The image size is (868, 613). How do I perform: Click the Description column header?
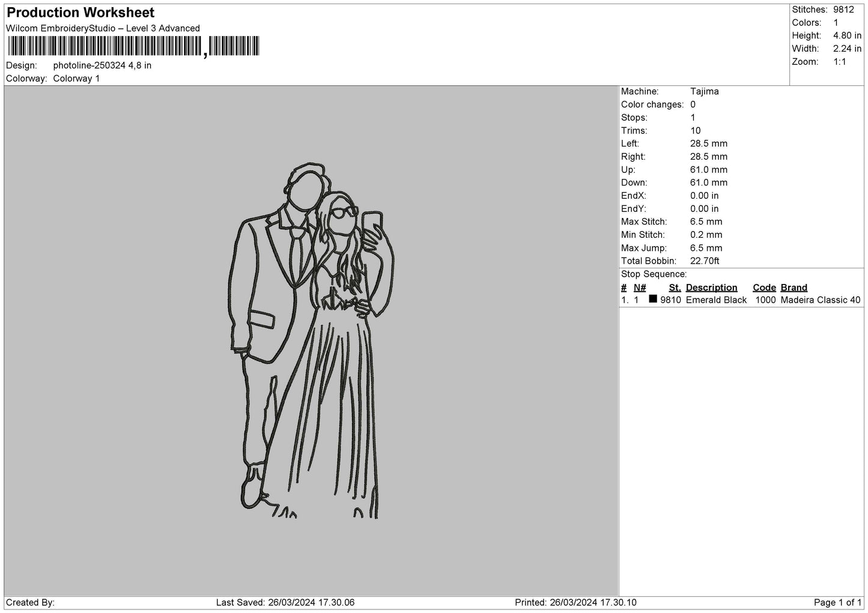coord(711,288)
